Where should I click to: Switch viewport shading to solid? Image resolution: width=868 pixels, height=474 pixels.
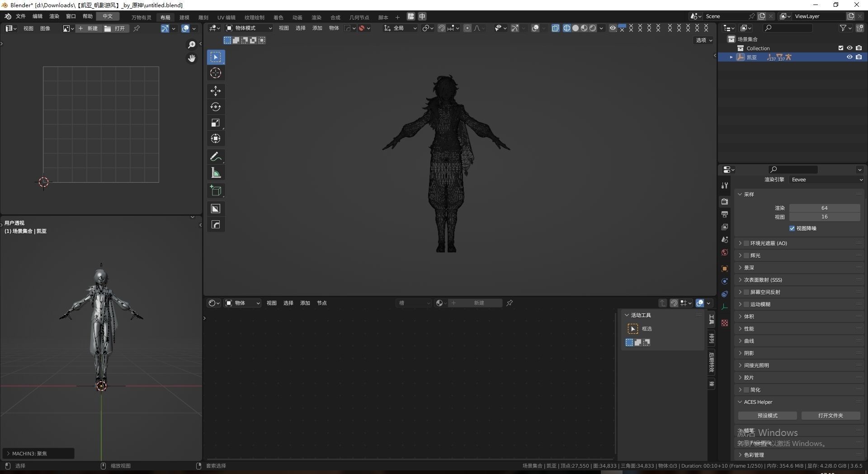[575, 28]
